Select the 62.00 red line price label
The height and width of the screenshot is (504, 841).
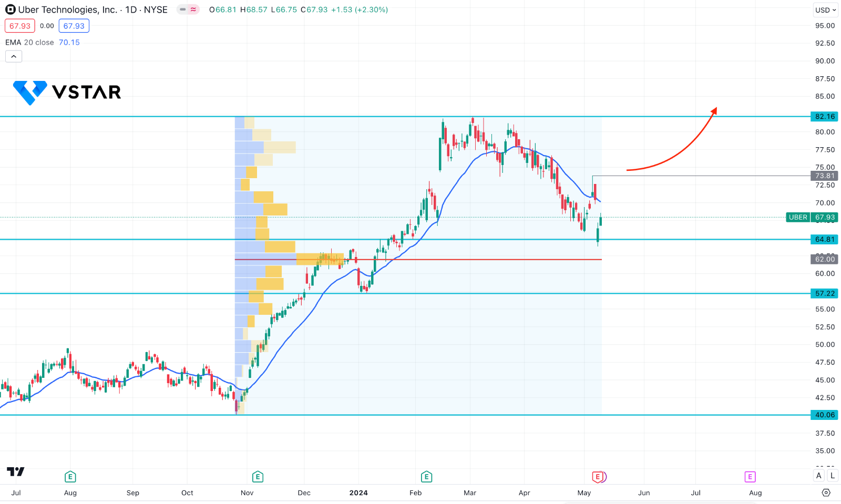pyautogui.click(x=825, y=259)
